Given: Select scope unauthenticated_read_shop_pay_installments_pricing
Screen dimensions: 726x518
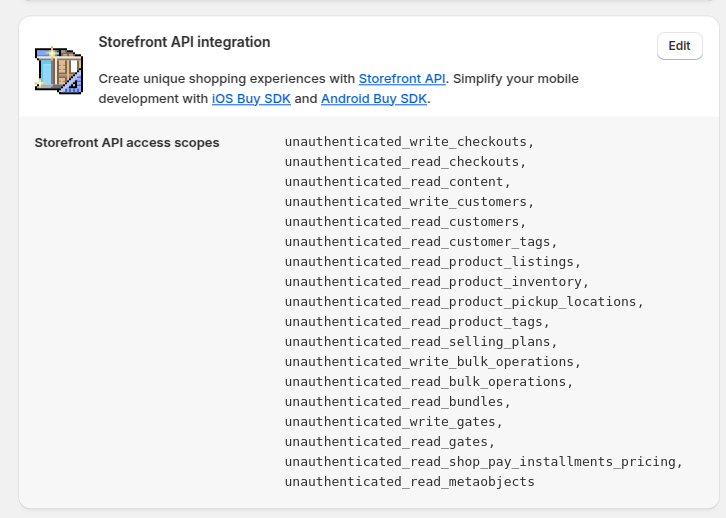Looking at the screenshot, I should tap(480, 462).
